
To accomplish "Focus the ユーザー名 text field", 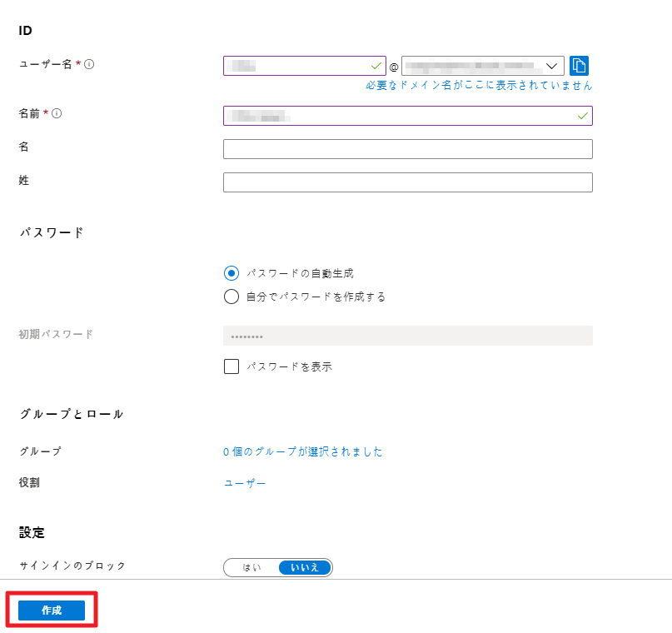I will coord(296,66).
